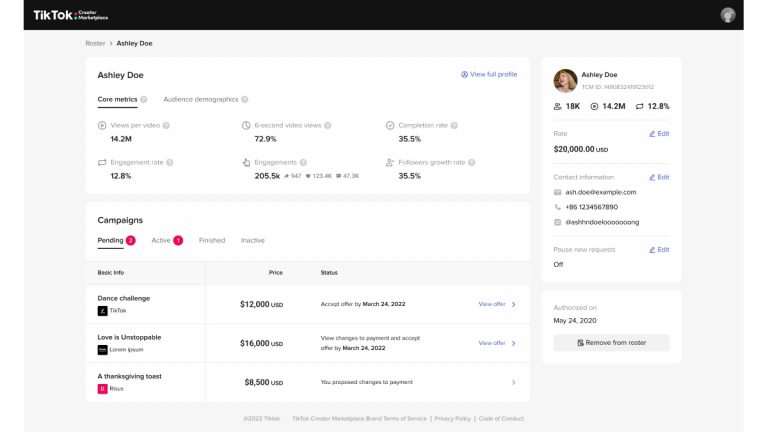Click the Love is Unstoppable campaign name
768x432 pixels.
(129, 337)
